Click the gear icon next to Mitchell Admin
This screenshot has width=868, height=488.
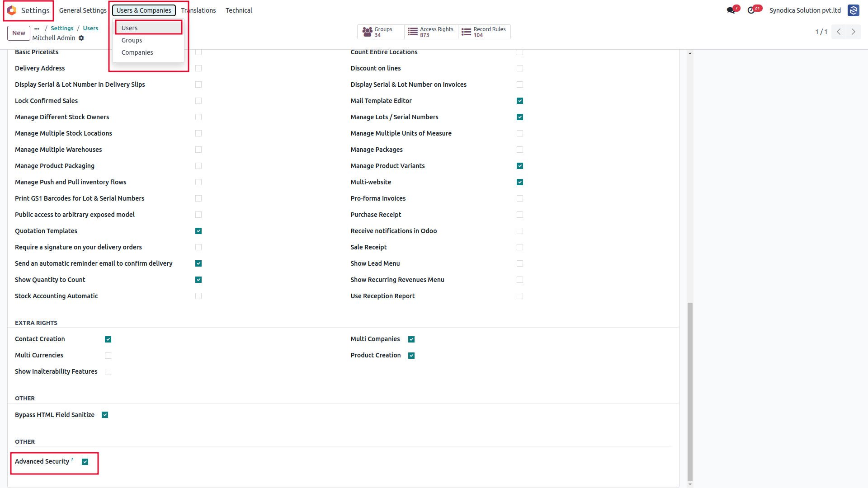81,38
